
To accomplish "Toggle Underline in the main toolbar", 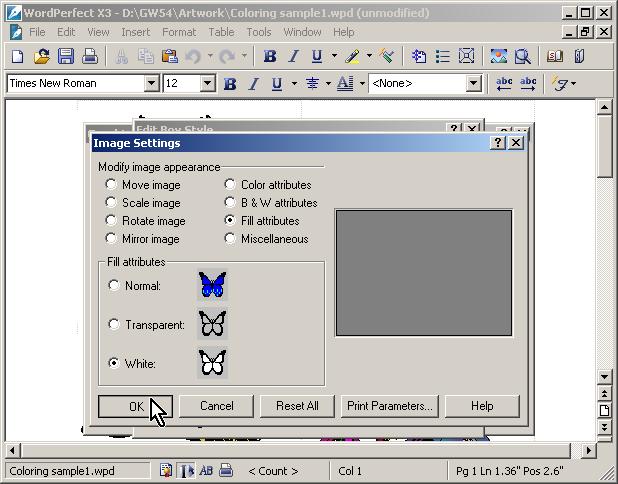I will (317, 56).
